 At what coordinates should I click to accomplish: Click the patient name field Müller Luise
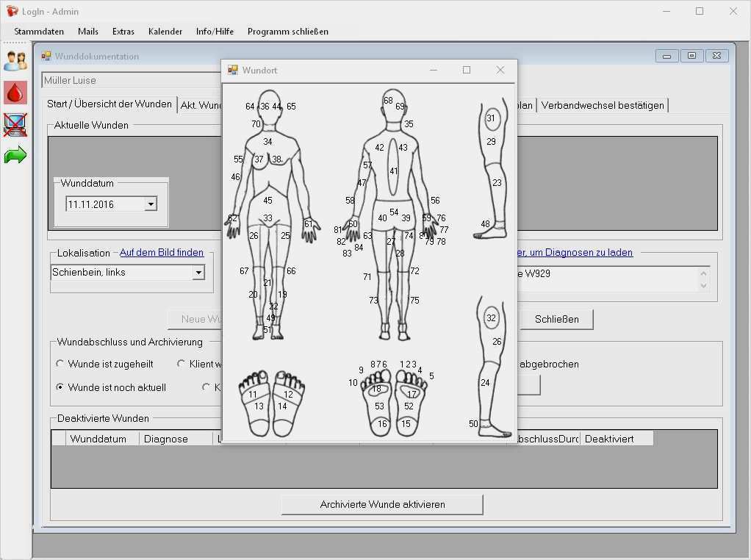[132, 81]
